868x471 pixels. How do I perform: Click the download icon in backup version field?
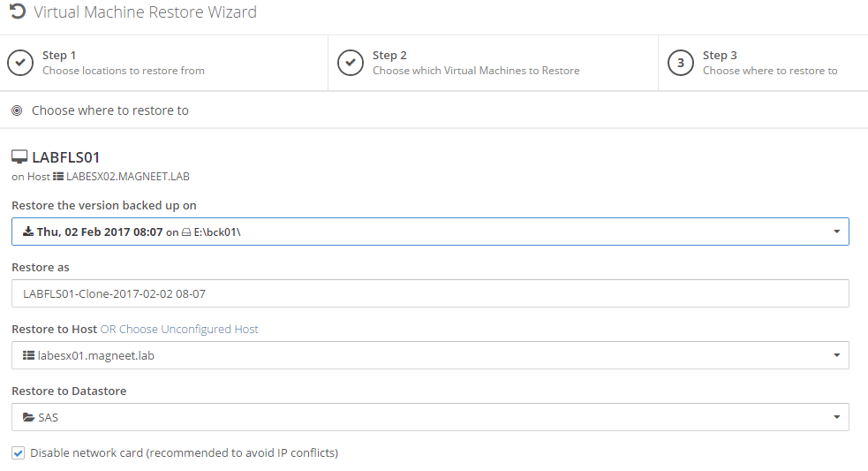point(28,232)
